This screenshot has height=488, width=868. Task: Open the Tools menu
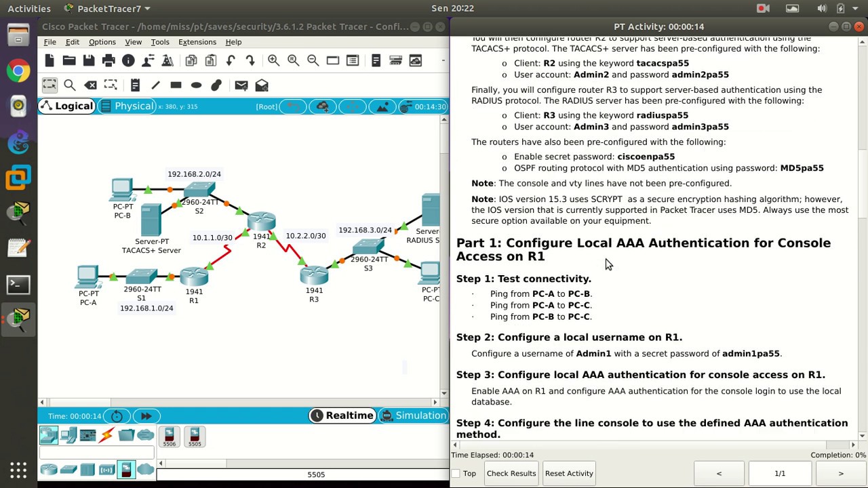[x=160, y=42]
